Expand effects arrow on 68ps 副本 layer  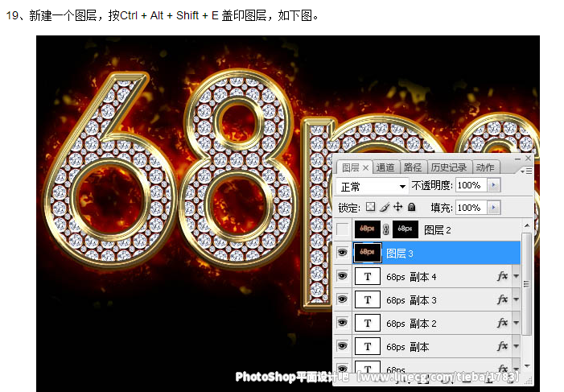pyautogui.click(x=516, y=347)
